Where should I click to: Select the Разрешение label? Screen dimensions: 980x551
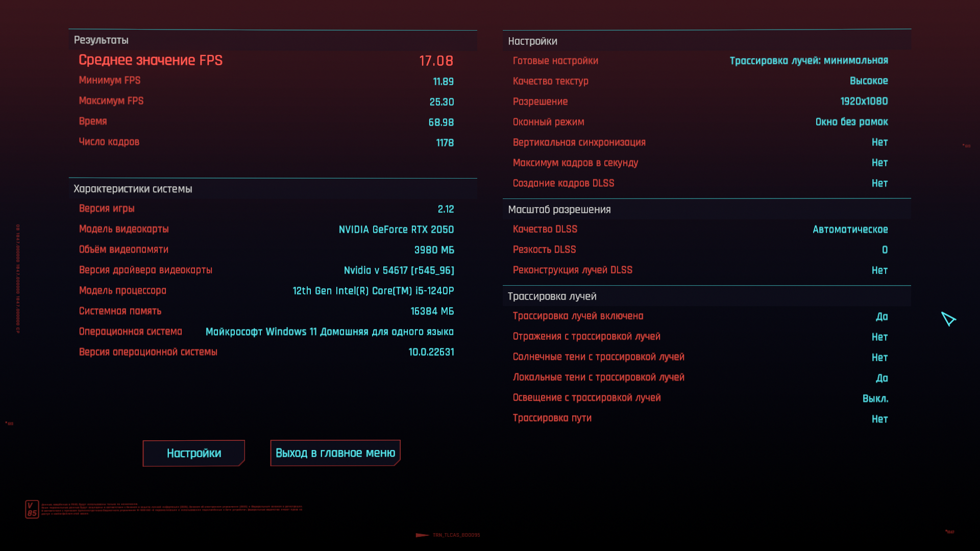click(540, 102)
